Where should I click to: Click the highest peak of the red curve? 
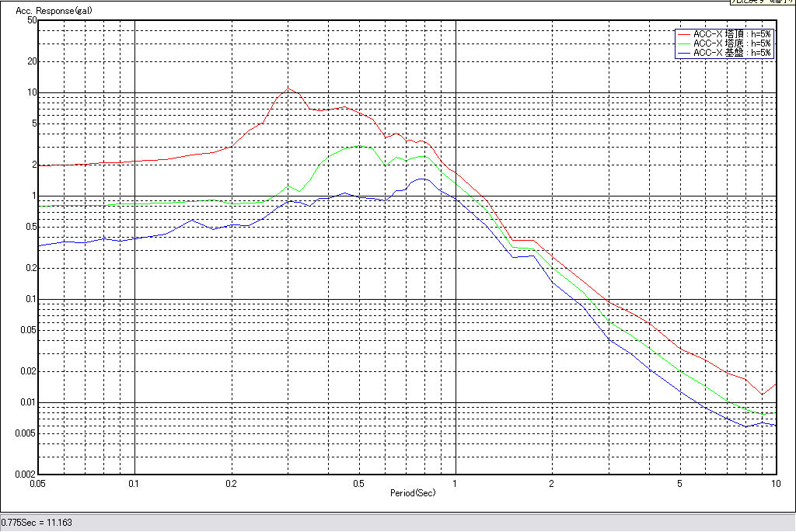(x=289, y=89)
